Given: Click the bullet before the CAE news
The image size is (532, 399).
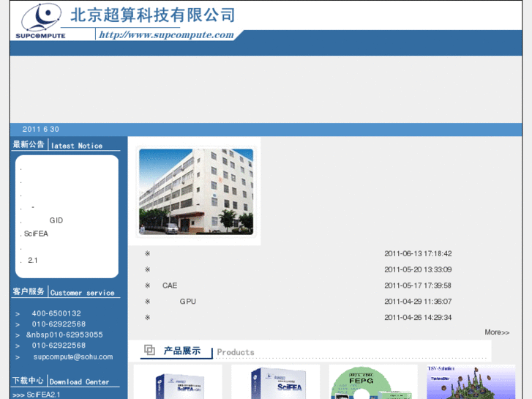Looking at the screenshot, I should click(147, 286).
